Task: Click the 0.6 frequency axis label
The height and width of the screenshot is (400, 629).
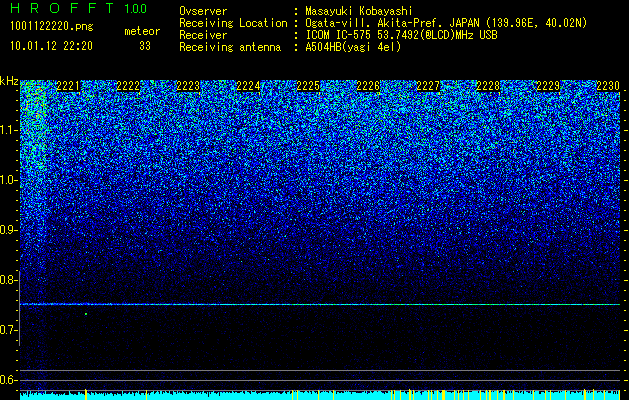Action: pyautogui.click(x=7, y=380)
